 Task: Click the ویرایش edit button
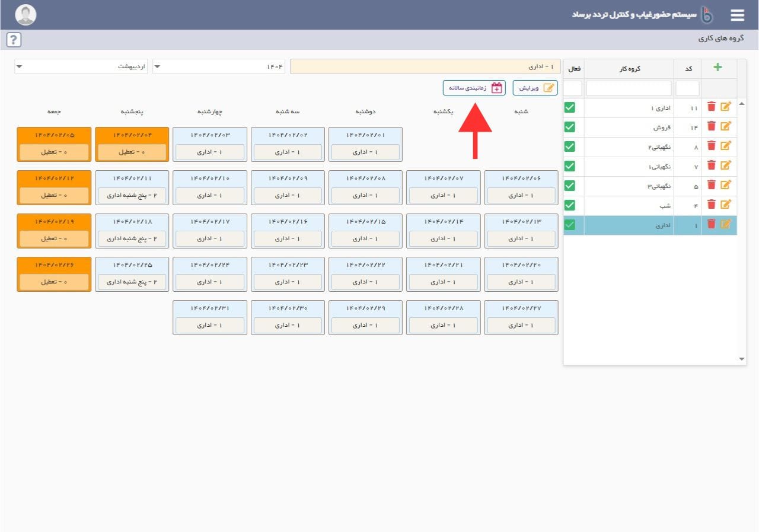535,88
